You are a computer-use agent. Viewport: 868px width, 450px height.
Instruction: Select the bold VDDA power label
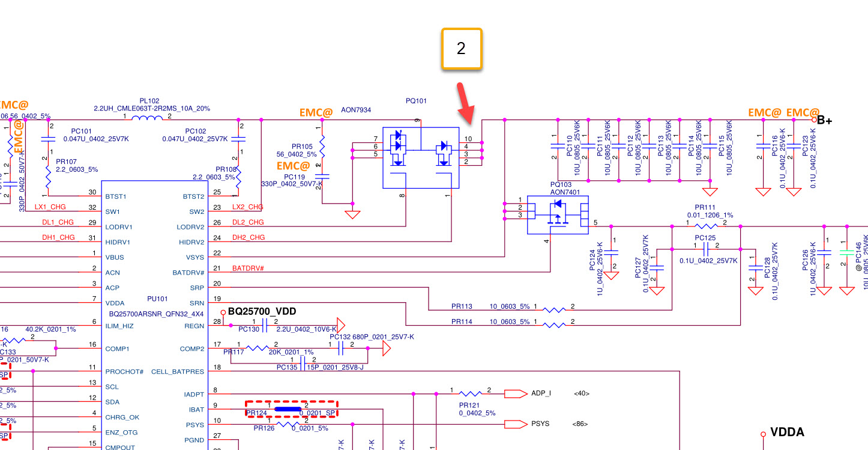[787, 433]
